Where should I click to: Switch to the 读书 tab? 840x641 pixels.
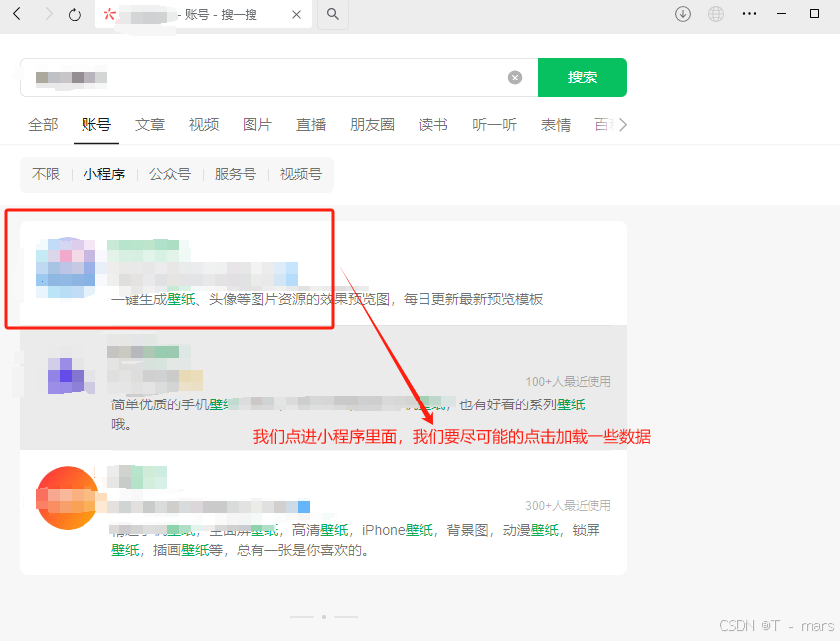[x=433, y=125]
